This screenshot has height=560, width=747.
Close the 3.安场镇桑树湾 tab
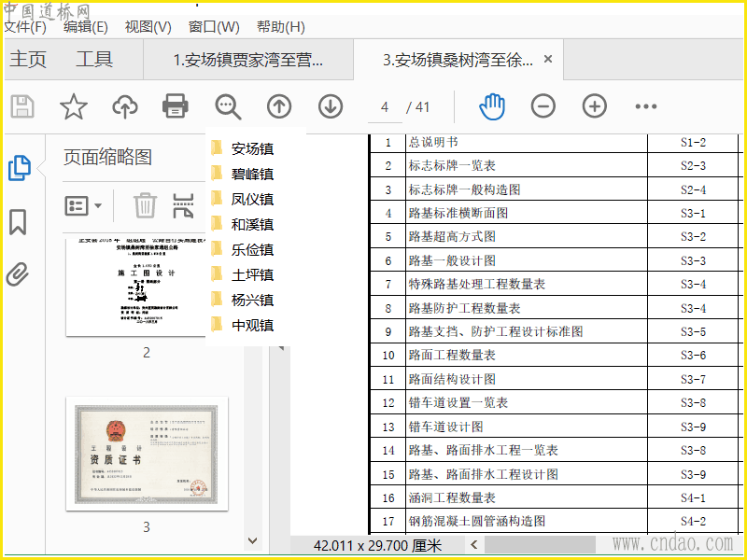pos(548,59)
